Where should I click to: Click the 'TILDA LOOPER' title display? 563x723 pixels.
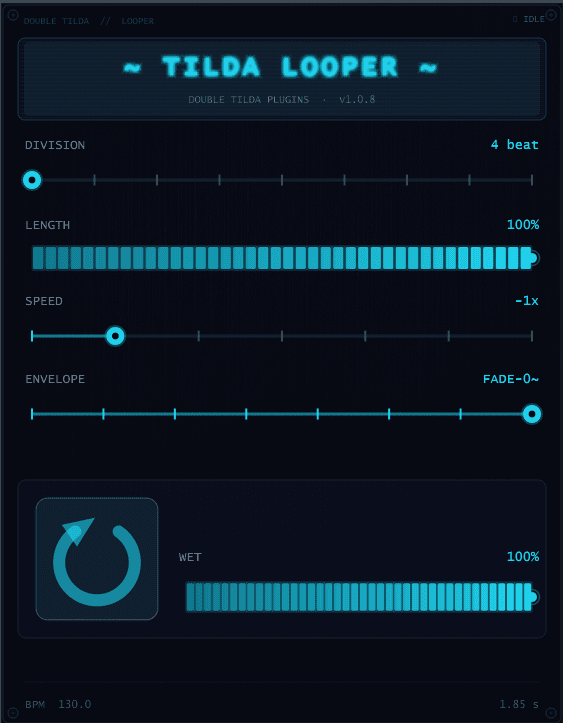click(282, 68)
